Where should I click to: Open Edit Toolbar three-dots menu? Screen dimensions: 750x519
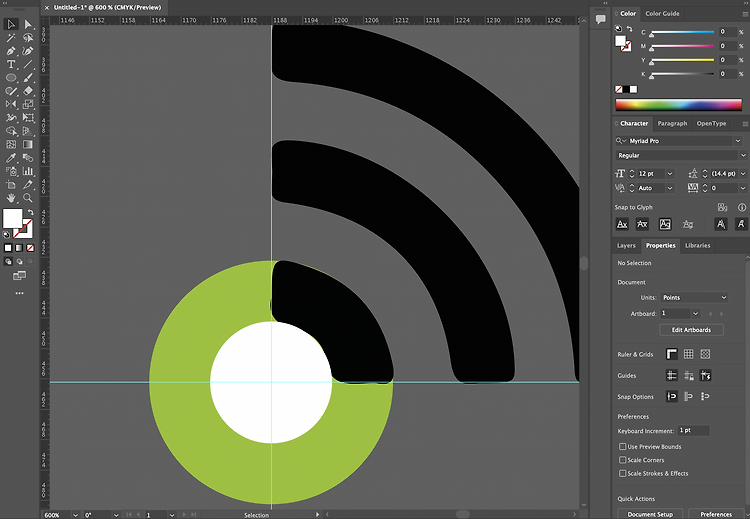19,293
